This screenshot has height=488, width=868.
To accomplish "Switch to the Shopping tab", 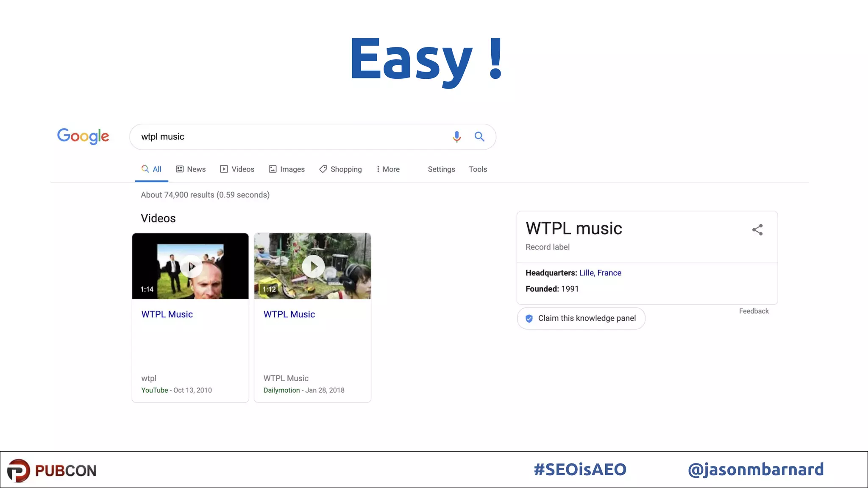I will (x=341, y=169).
